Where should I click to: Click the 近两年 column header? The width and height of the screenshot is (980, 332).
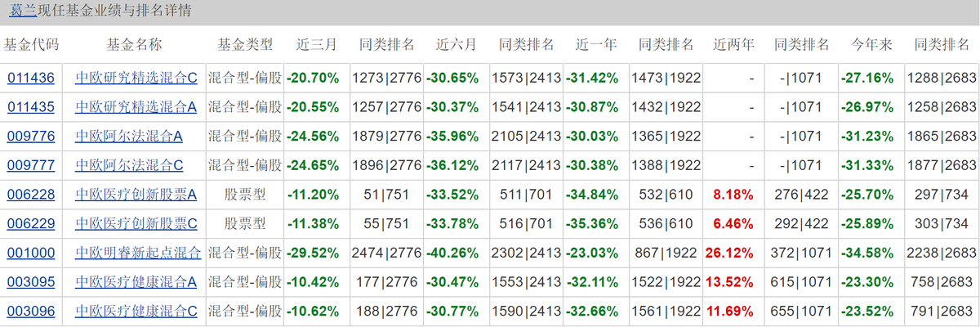tap(733, 44)
